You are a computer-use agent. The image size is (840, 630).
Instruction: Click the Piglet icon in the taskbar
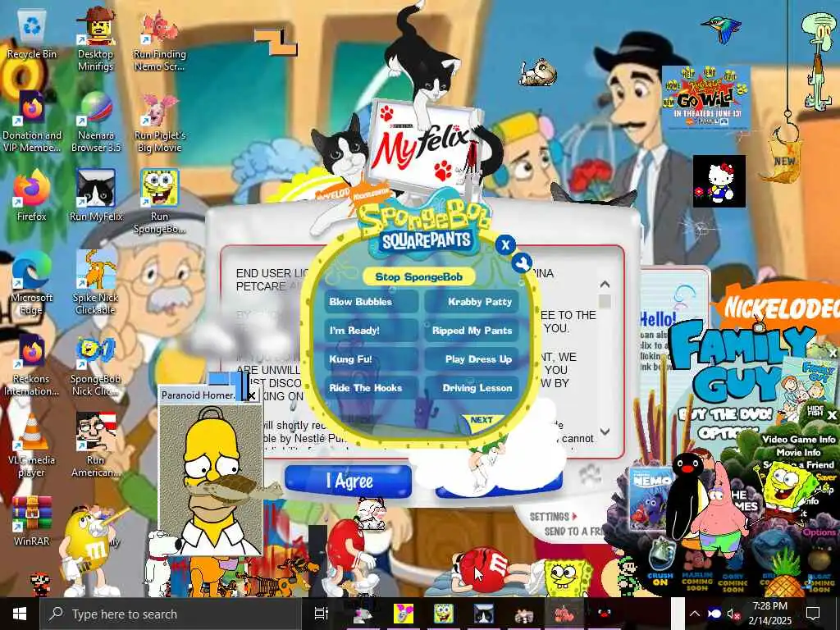tap(403, 614)
